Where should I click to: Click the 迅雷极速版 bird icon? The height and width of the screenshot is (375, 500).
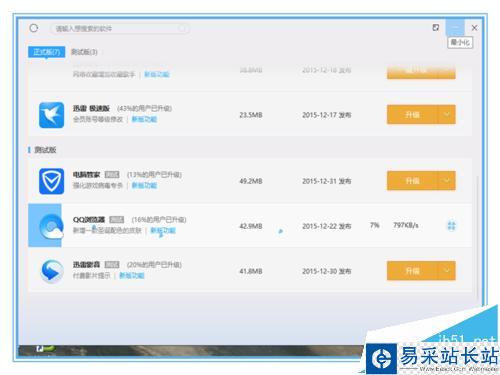(51, 115)
